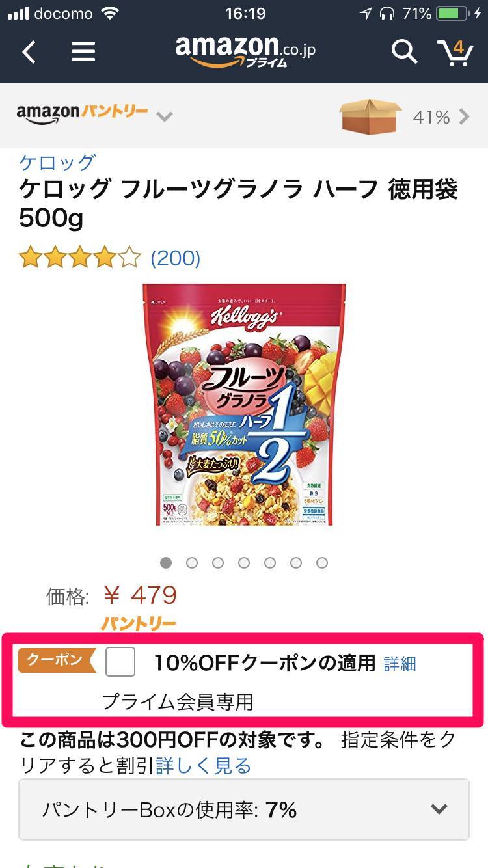The image size is (488, 868).
Task: Tap the Amazon.co.jp Prime logo
Action: tap(245, 51)
